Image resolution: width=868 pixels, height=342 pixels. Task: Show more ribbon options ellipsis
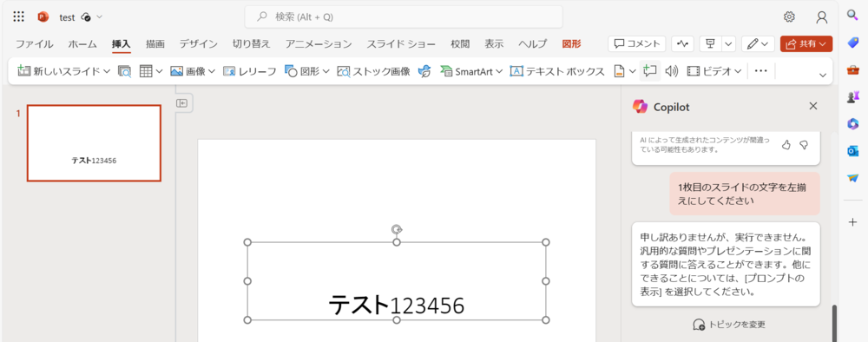761,71
